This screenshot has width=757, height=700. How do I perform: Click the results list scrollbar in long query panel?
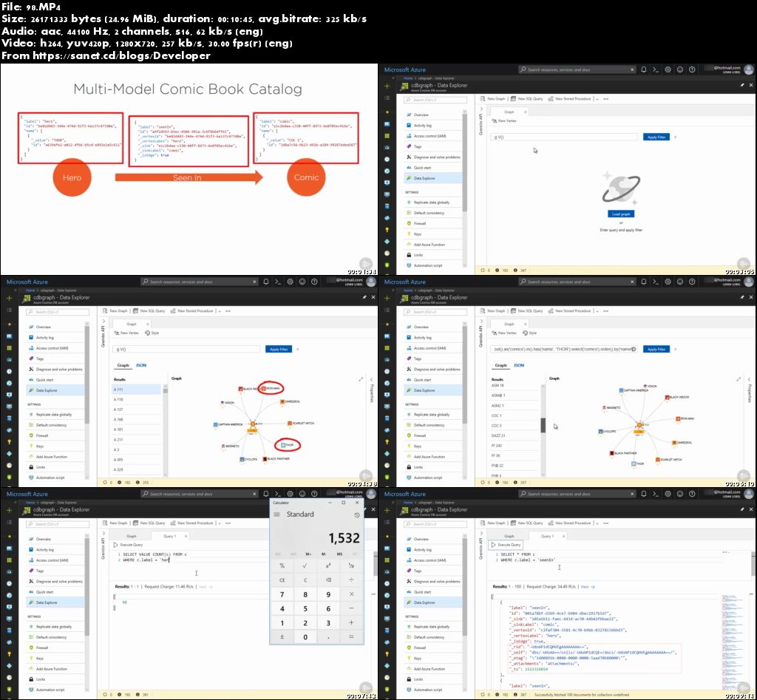[543, 425]
